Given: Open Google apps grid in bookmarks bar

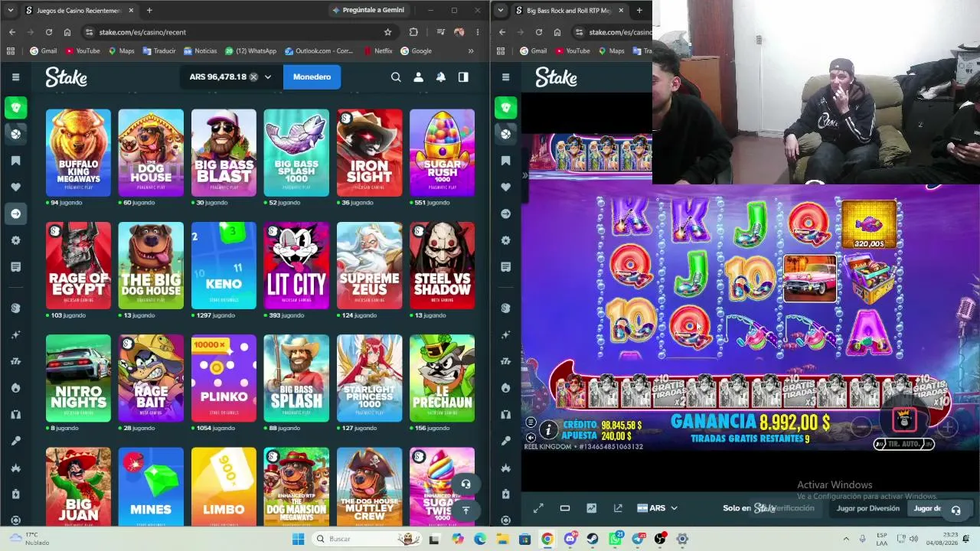Looking at the screenshot, I should click(x=11, y=51).
